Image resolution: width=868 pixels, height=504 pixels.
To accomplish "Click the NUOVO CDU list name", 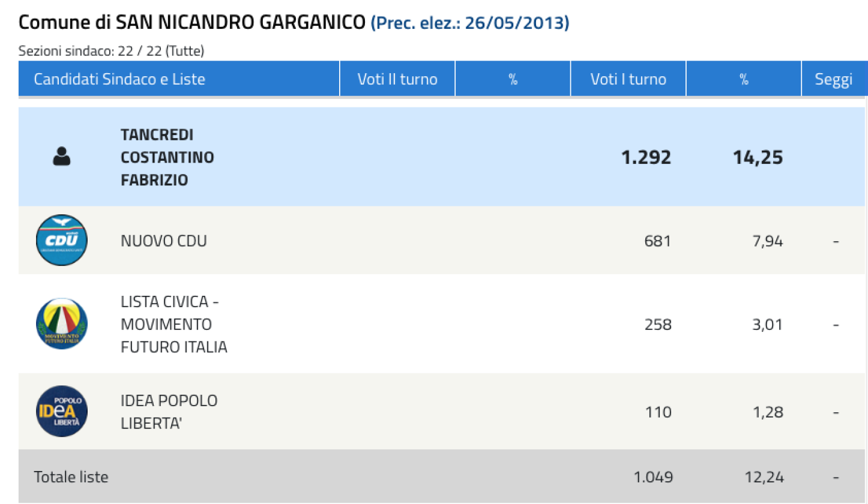I will (x=164, y=241).
